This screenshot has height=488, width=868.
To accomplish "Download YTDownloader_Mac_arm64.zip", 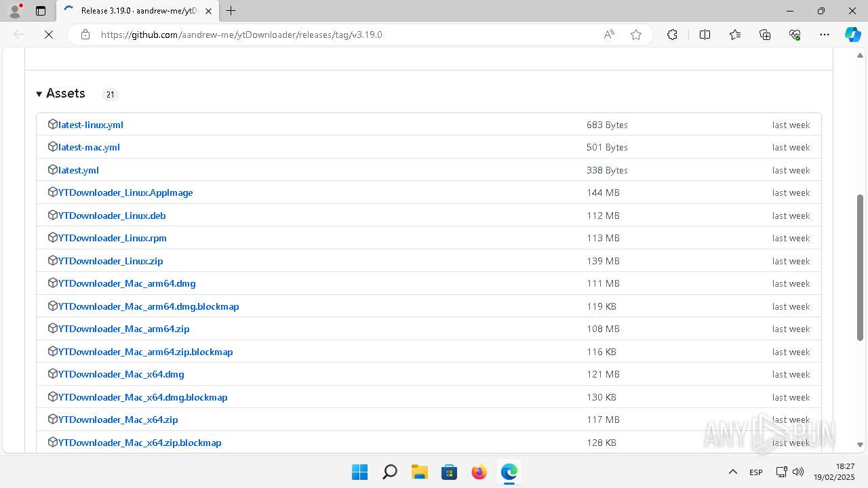I will (124, 329).
